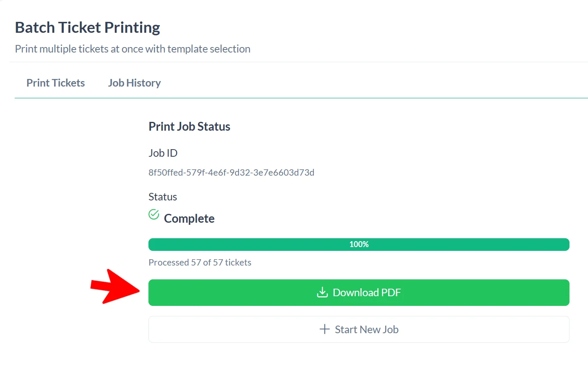Image resolution: width=588 pixels, height=371 pixels.
Task: Click the "Complete" status text
Action: pyautogui.click(x=189, y=218)
